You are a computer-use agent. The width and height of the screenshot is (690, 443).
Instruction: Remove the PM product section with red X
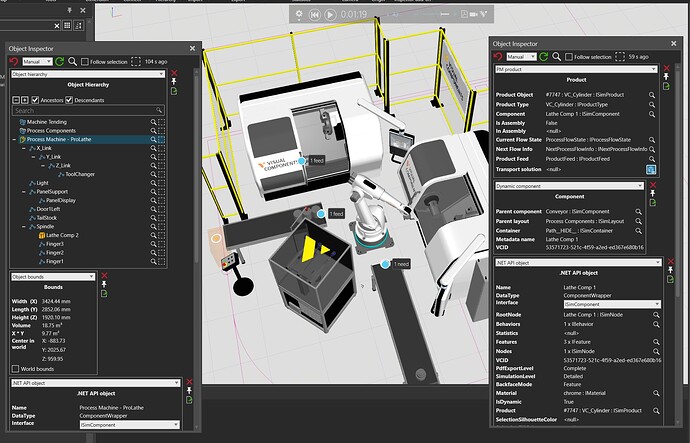pos(666,70)
